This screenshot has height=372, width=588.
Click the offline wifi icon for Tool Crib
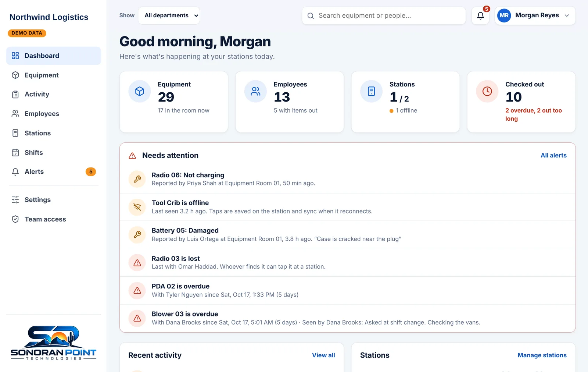[x=137, y=207]
